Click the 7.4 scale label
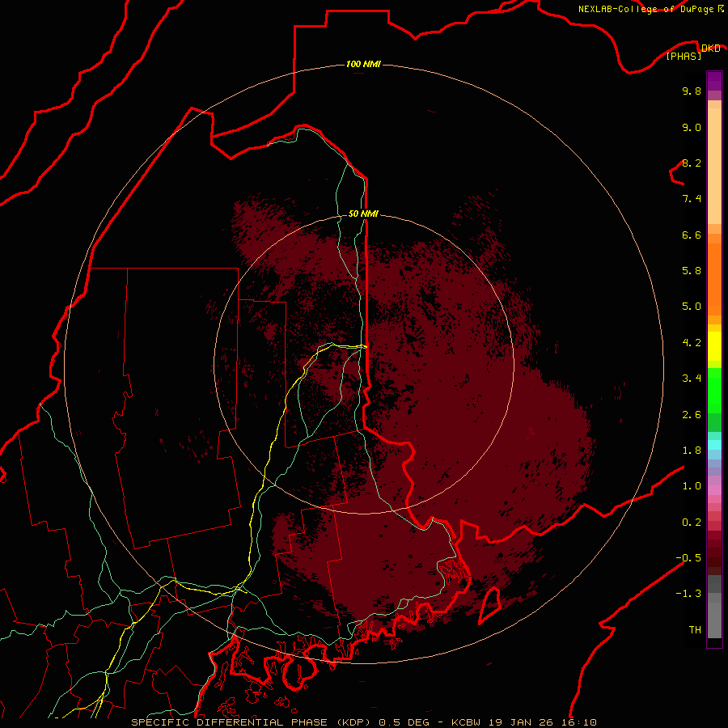728x728 pixels. pyautogui.click(x=692, y=199)
